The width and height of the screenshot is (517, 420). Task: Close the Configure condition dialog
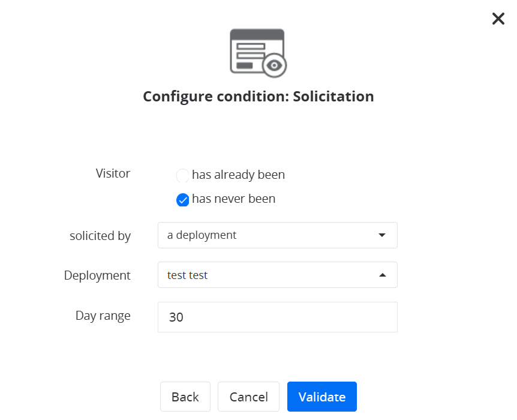(498, 19)
